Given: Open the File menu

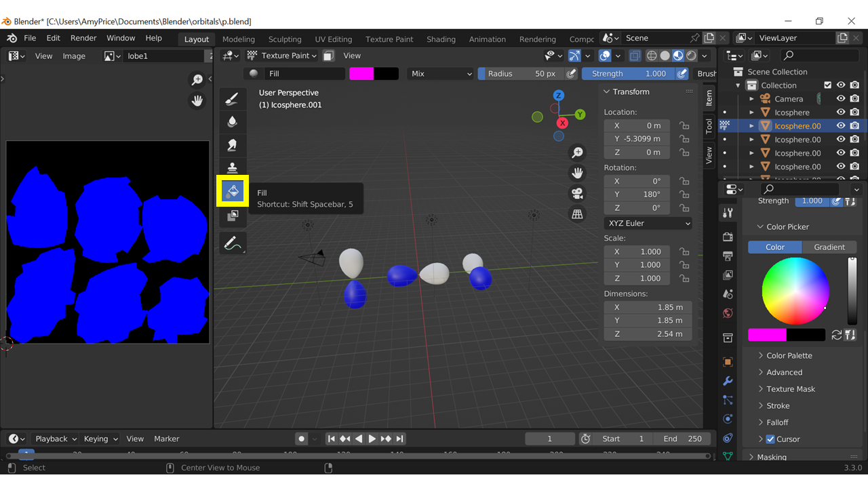Looking at the screenshot, I should 31,38.
